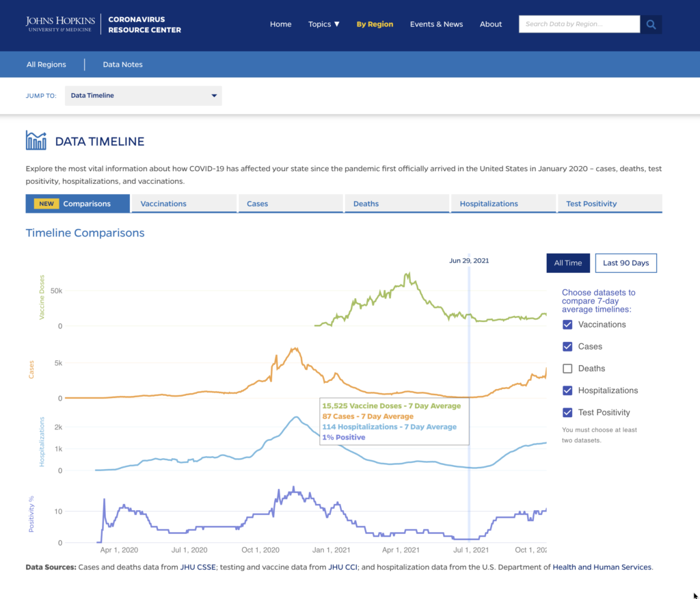The width and height of the screenshot is (700, 599).
Task: Open the JHU CSSE data source link
Action: click(x=197, y=567)
